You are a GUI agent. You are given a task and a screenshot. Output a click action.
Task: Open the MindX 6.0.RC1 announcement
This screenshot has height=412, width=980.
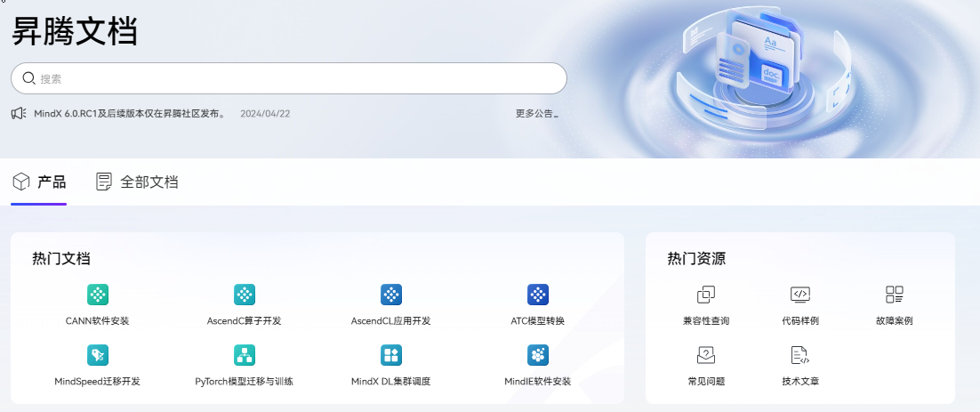tap(129, 113)
